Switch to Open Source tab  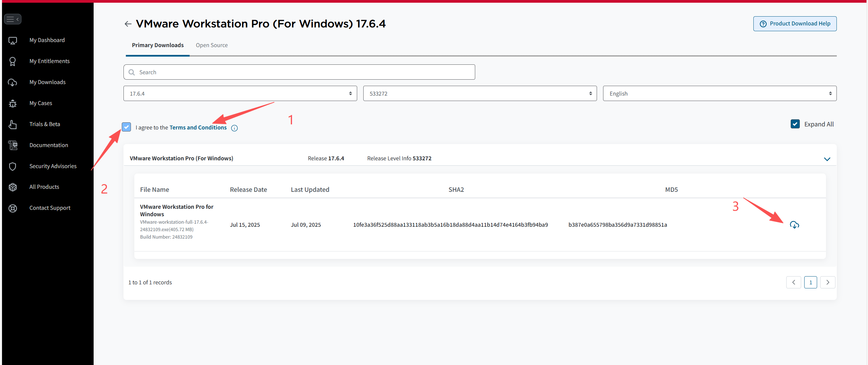(212, 45)
